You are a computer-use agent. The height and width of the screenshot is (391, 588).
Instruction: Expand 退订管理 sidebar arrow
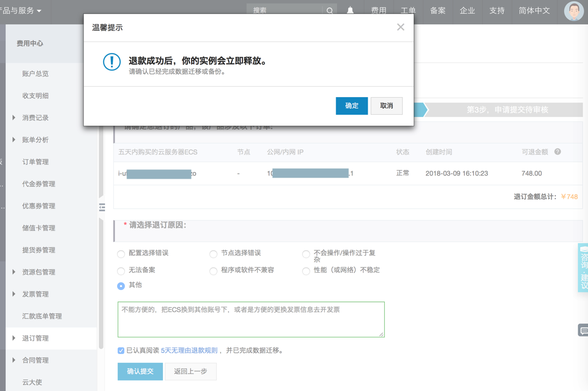[14, 338]
